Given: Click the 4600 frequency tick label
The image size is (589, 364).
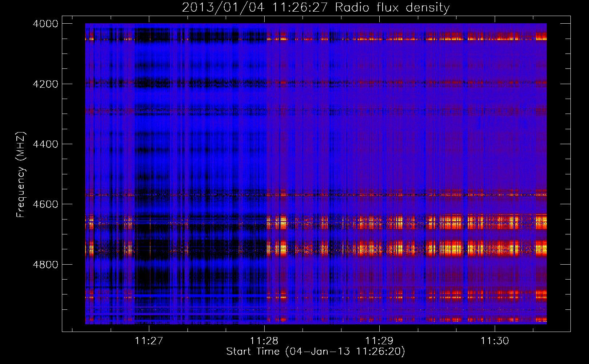Looking at the screenshot, I should point(46,204).
